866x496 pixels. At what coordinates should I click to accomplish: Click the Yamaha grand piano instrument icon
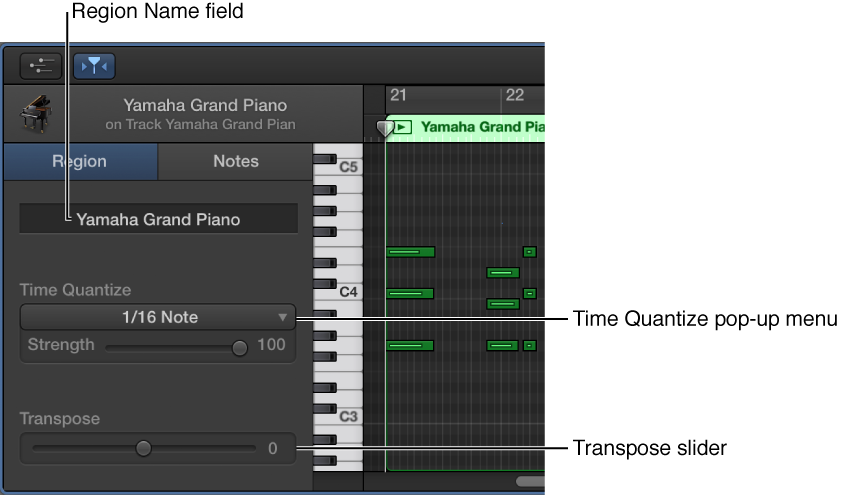(x=35, y=114)
